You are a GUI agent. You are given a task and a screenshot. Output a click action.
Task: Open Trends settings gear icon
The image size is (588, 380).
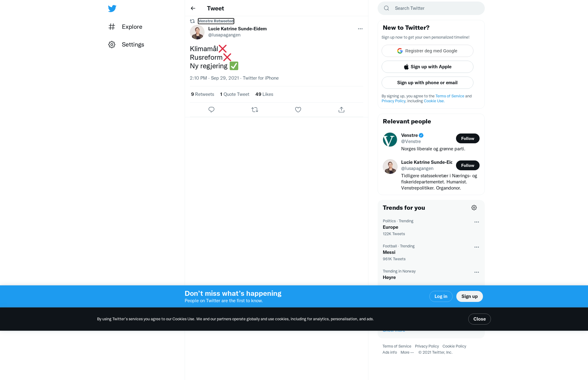tap(474, 208)
